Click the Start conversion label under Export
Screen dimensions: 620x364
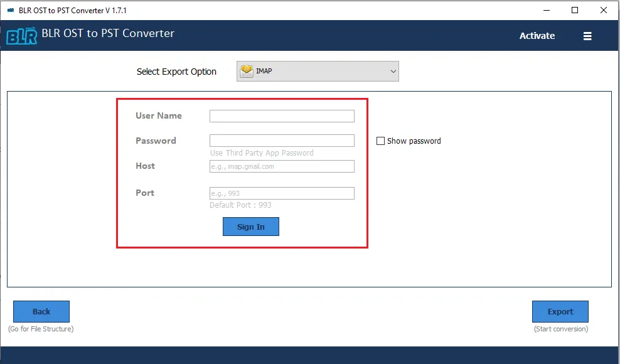560,328
